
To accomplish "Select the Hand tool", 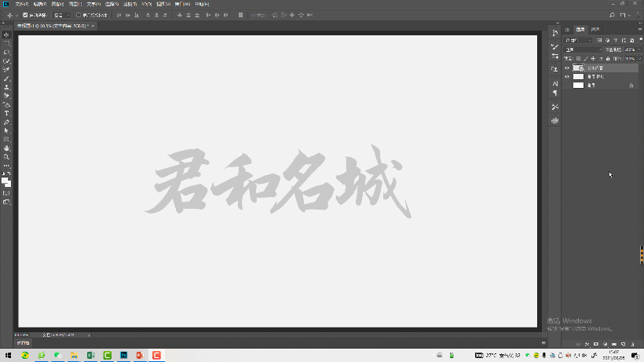I will (x=6, y=148).
